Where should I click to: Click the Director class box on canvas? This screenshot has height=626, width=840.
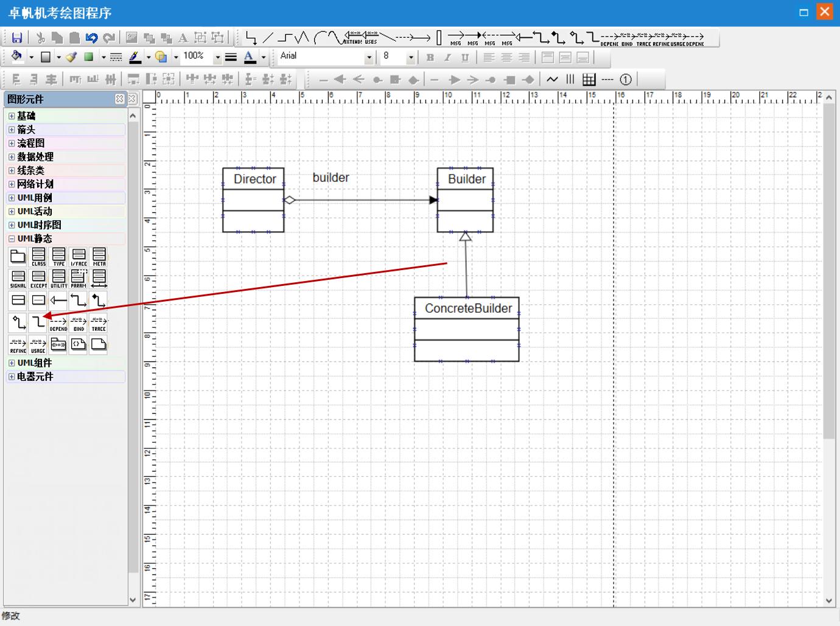(x=253, y=200)
